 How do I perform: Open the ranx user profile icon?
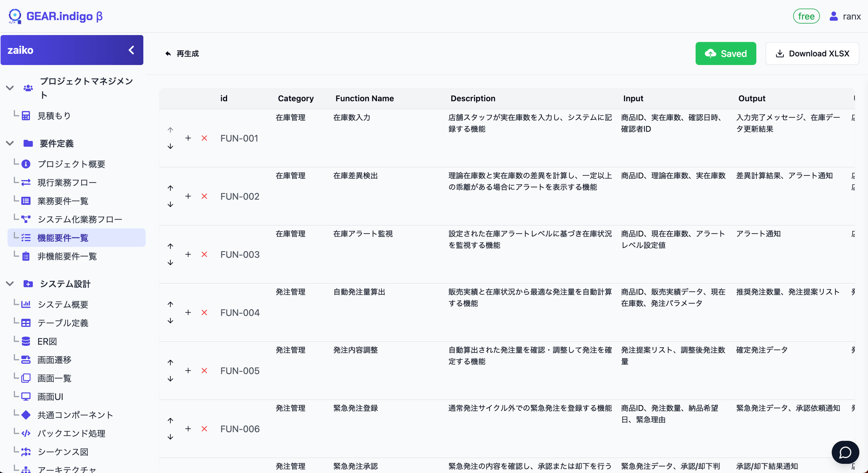pos(833,16)
